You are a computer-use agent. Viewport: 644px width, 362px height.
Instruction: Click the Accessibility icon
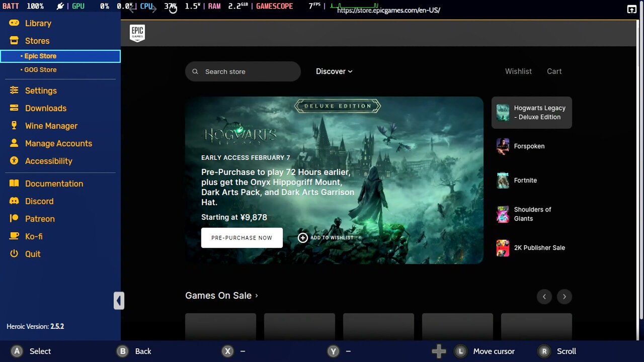[14, 161]
